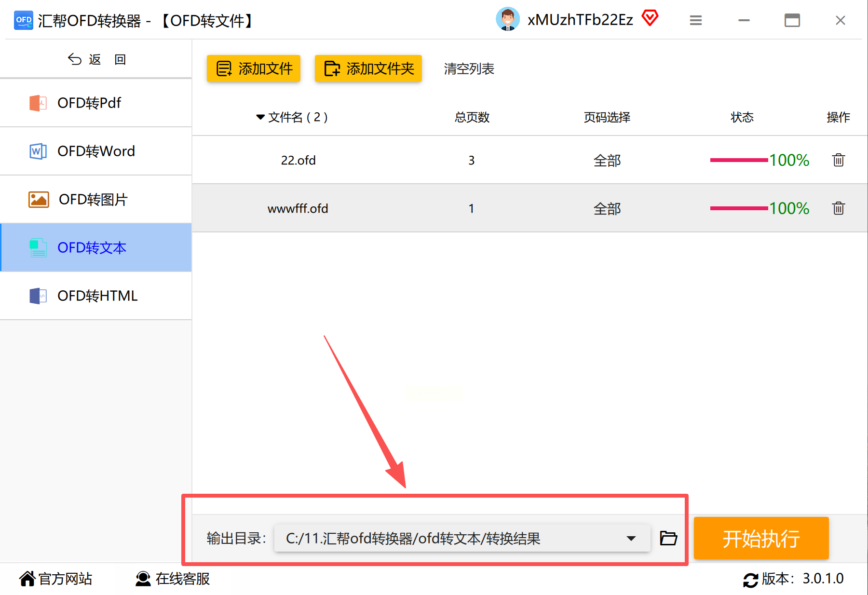This screenshot has height=595, width=868.
Task: Switch to OFD转Word mode
Action: click(96, 151)
